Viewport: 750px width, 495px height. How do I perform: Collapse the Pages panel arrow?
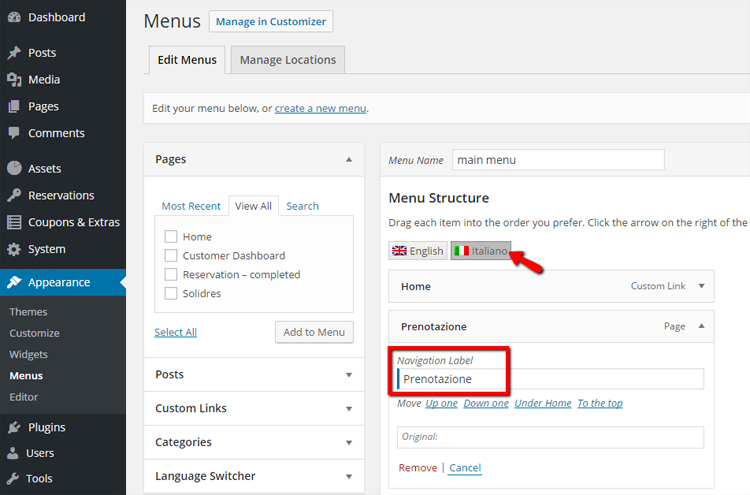[x=349, y=159]
